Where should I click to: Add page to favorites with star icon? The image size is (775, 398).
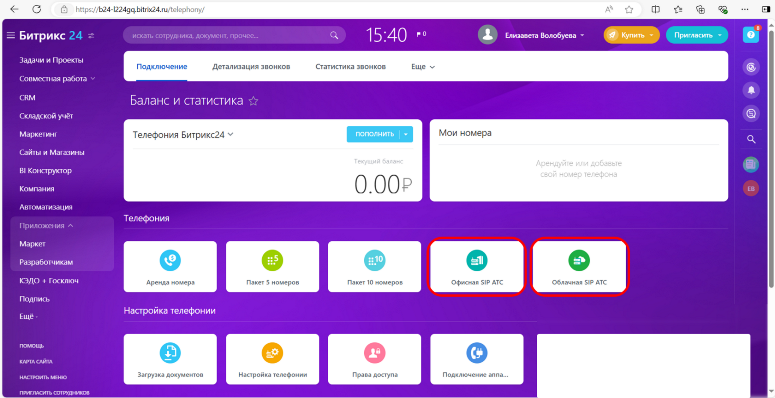coord(254,101)
